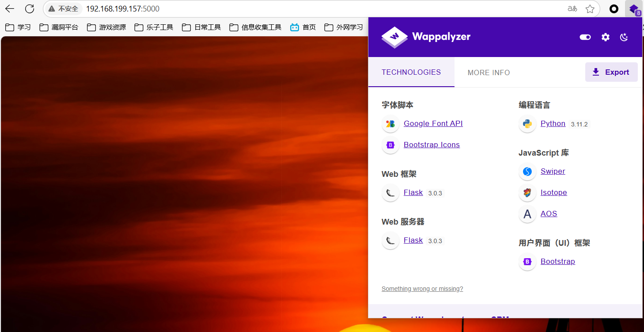The height and width of the screenshot is (332, 644).
Task: Open the Flask link under Web 框架
Action: [413, 193]
